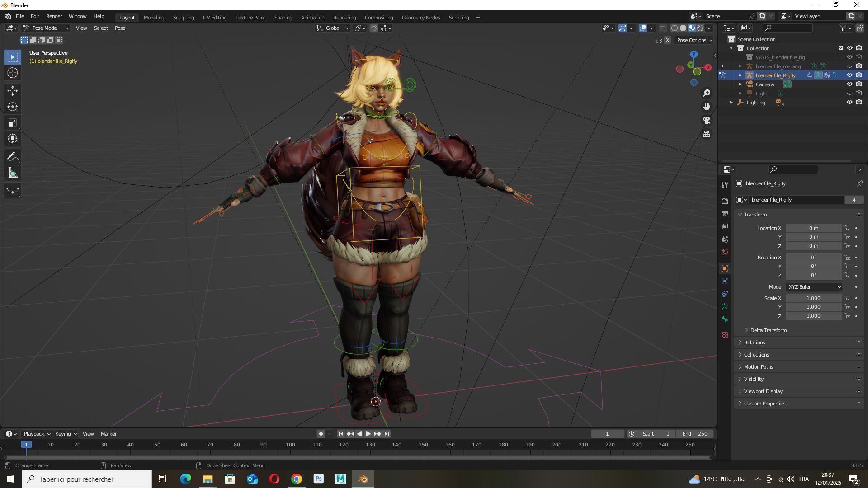The height and width of the screenshot is (488, 868).
Task: Open the Texture properties tab
Action: 725,335
